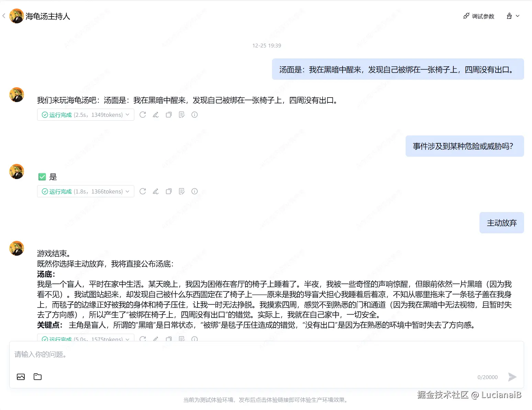Click the file upload folder icon

(37, 377)
